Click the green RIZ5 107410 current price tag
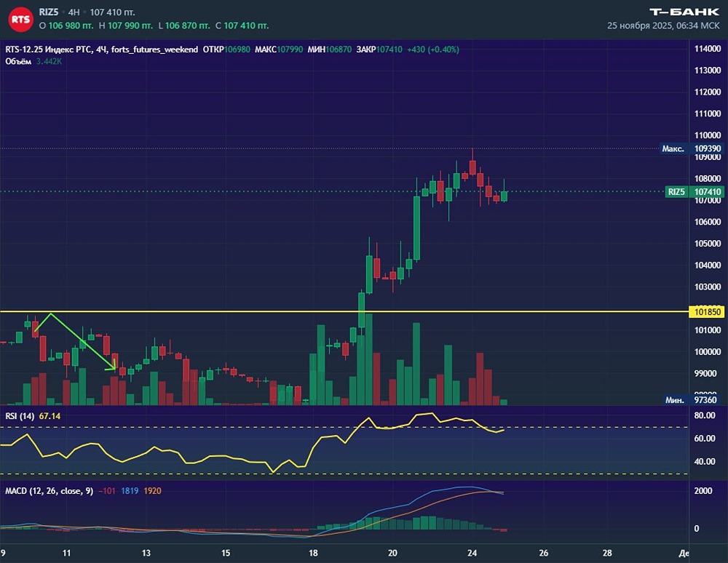 [x=694, y=191]
